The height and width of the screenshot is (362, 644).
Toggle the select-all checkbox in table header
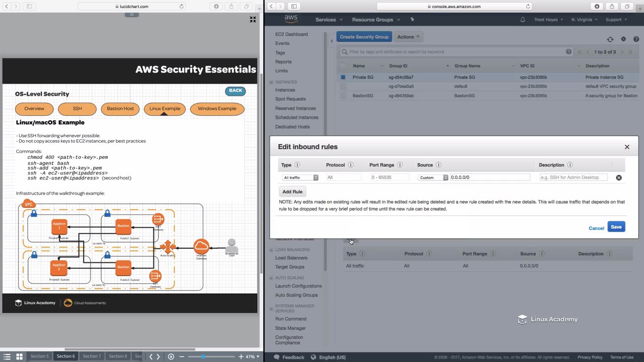[x=343, y=66]
